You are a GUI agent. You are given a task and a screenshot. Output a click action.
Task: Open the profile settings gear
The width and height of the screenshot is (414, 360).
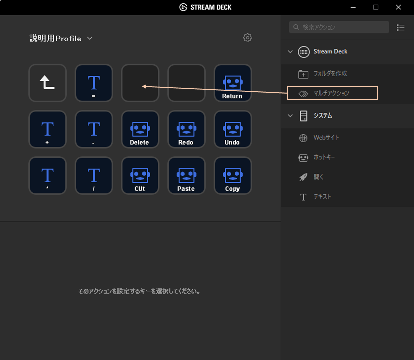click(247, 38)
